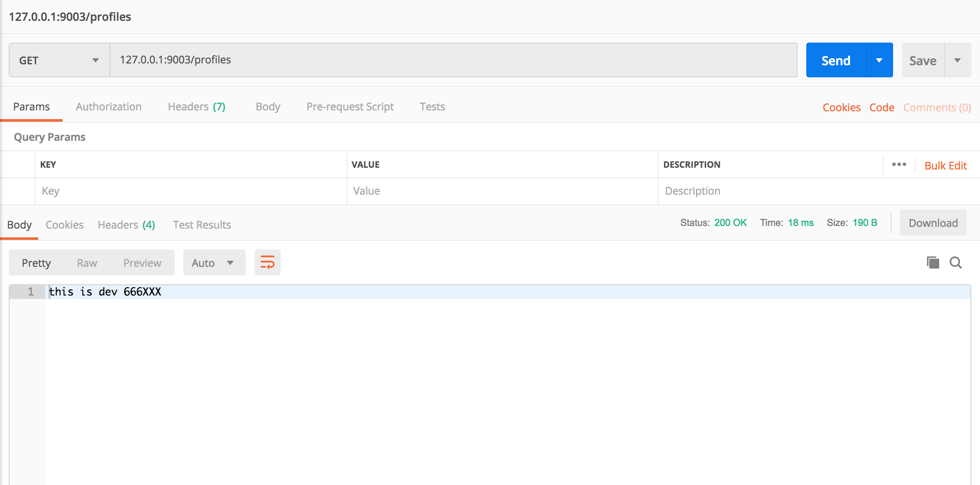Open the Cookies tab in response panel

(x=65, y=224)
